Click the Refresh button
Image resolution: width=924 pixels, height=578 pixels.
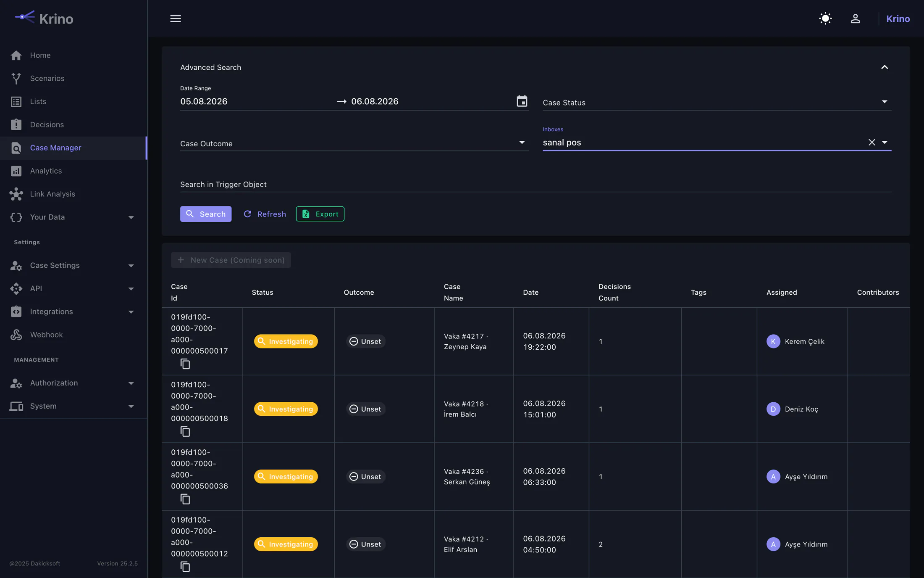pyautogui.click(x=265, y=214)
